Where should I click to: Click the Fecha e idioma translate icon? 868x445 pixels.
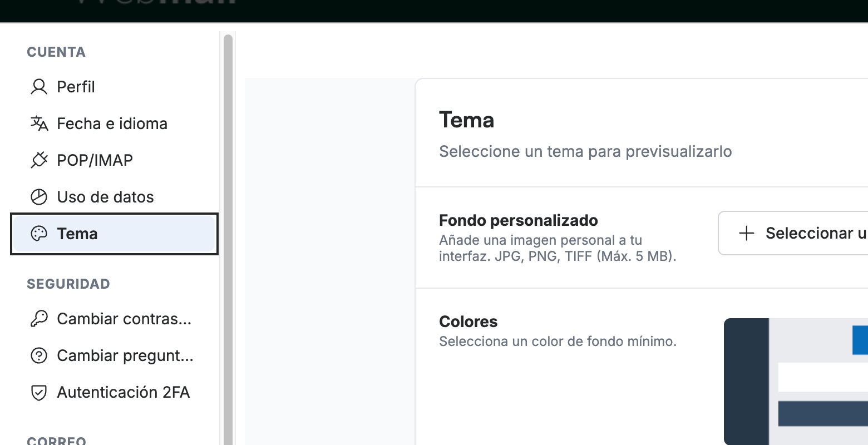(x=39, y=123)
